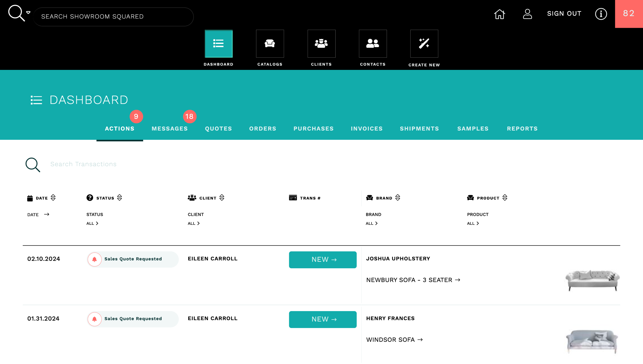Expand the Status ALL filter
Image resolution: width=643 pixels, height=364 pixels.
[92, 224]
